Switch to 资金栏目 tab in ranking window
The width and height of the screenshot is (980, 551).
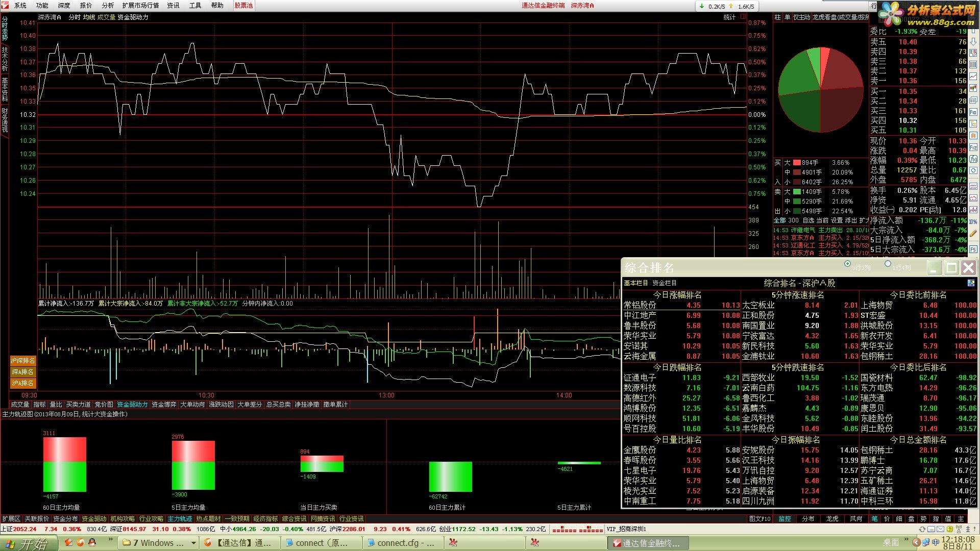pos(664,283)
